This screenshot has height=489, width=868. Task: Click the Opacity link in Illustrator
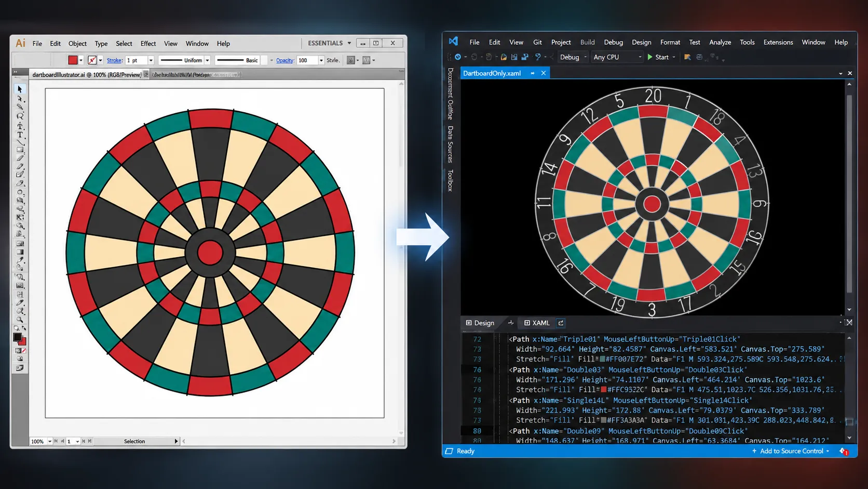[284, 60]
